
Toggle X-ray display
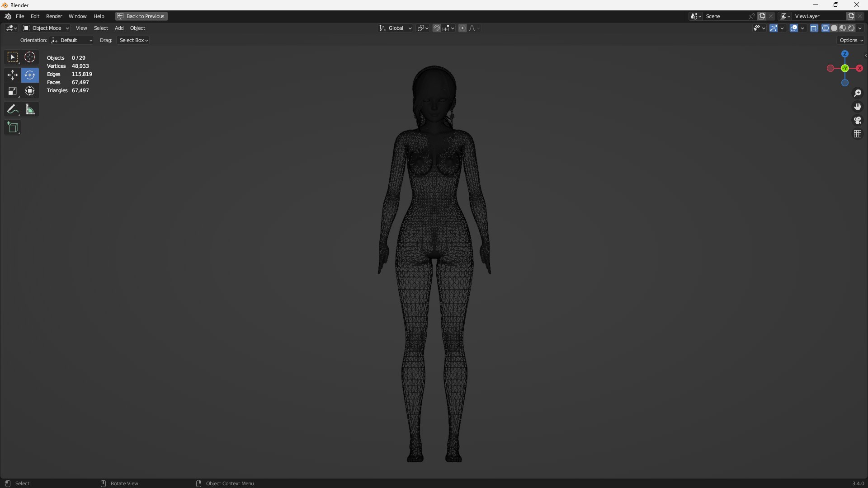click(814, 28)
